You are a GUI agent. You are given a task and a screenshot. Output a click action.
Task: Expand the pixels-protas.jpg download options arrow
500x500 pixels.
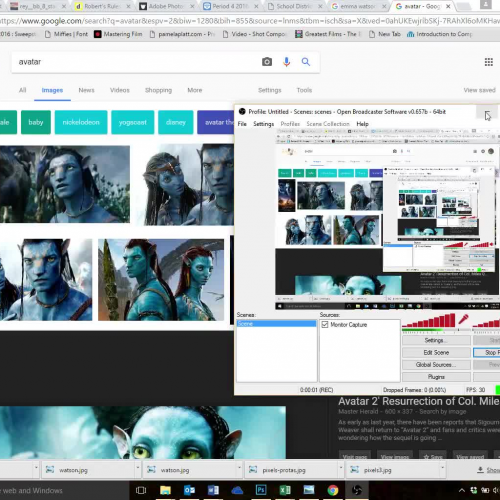pos(341,467)
